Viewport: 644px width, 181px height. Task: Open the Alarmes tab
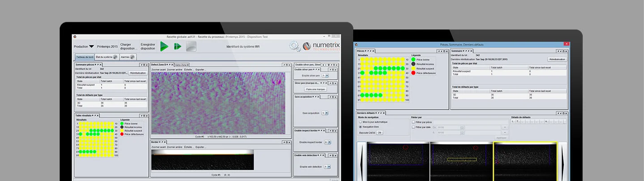click(127, 57)
